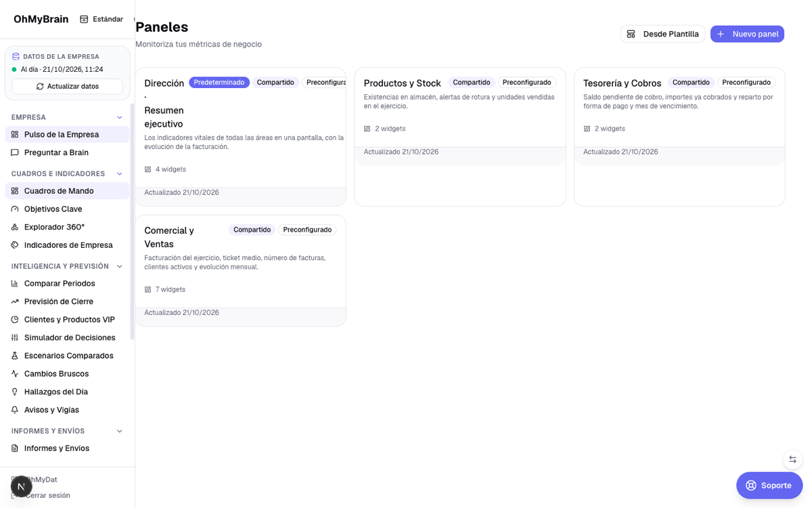The width and height of the screenshot is (812, 508).
Task: Collapse the INFORMES Y ENVÍOS section
Action: [x=120, y=431]
